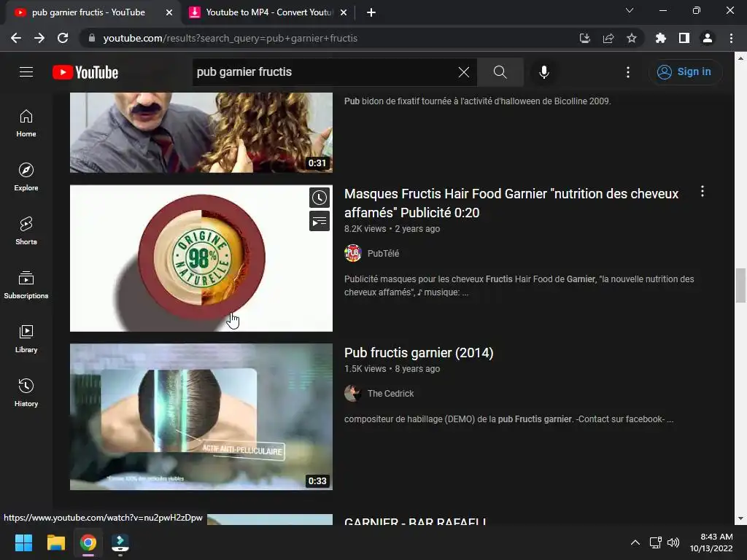Play the 0:31 mustache man thumbnail
This screenshot has width=747, height=560.
coord(201,133)
